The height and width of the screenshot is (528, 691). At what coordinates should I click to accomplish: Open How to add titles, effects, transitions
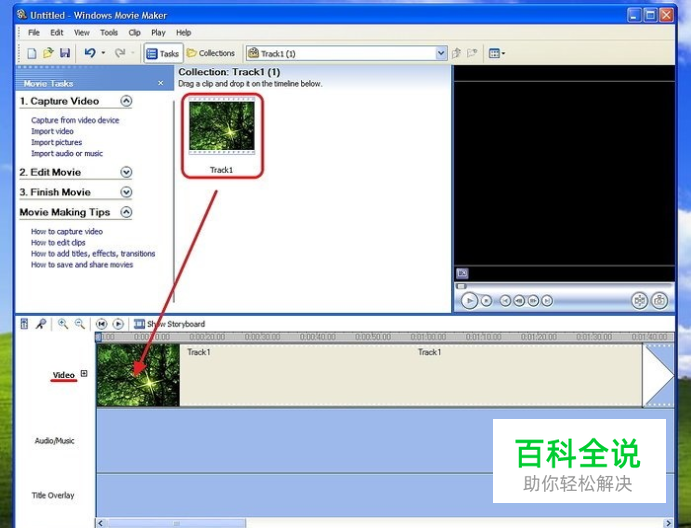coord(93,253)
